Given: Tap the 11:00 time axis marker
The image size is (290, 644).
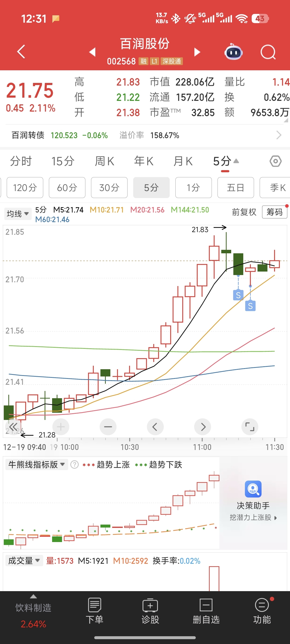Looking at the screenshot, I should pyautogui.click(x=202, y=447).
